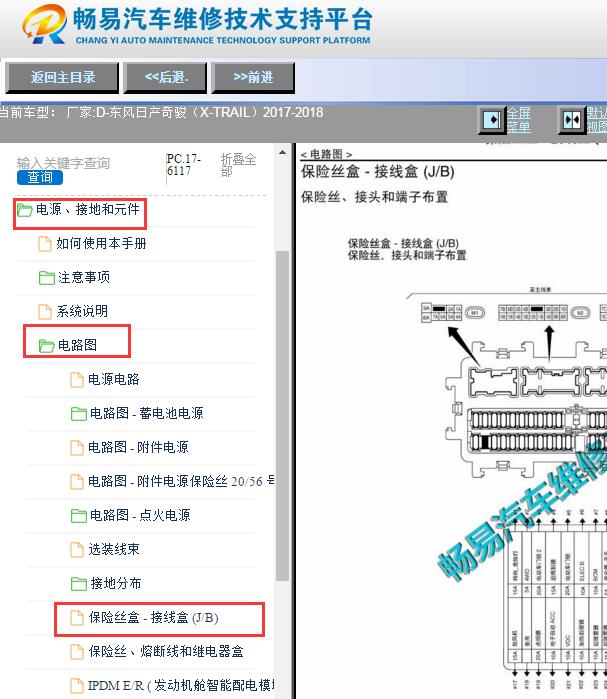The height and width of the screenshot is (699, 607).
Task: Click the page icon beside 系统说明
Action: (x=45, y=311)
